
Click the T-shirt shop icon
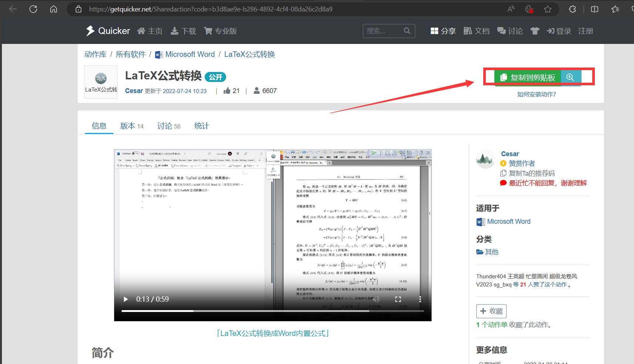pos(535,31)
